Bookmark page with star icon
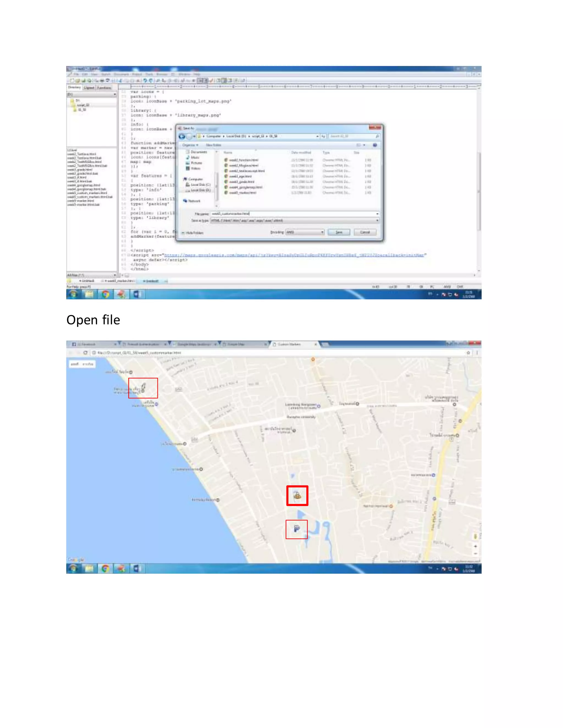Viewport: 563px width, 728px height. pos(468,353)
